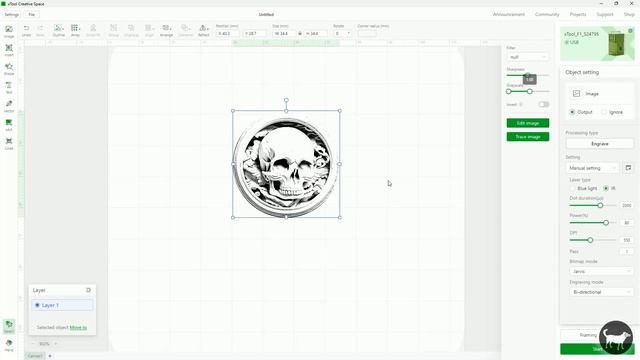
Task: Select the IR laser type
Action: [x=606, y=188]
